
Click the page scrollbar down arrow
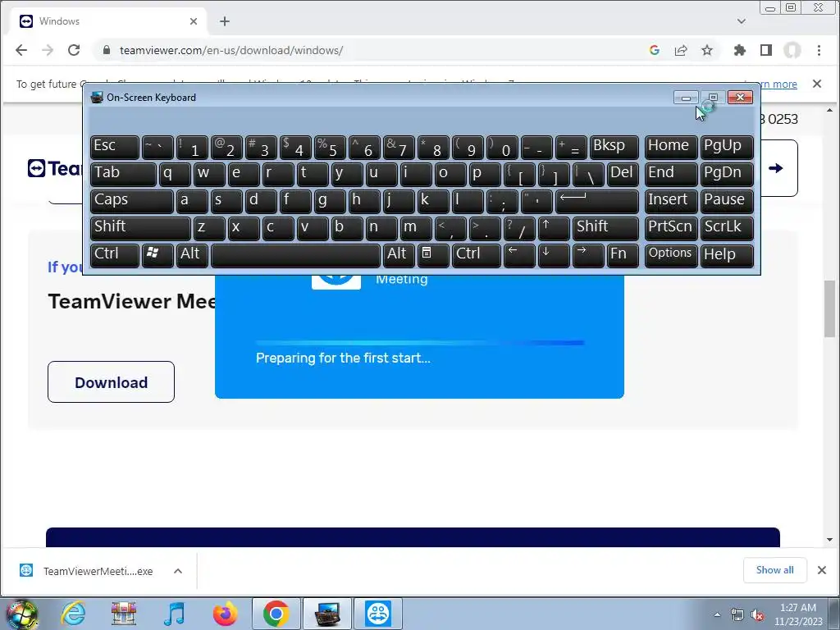[830, 540]
